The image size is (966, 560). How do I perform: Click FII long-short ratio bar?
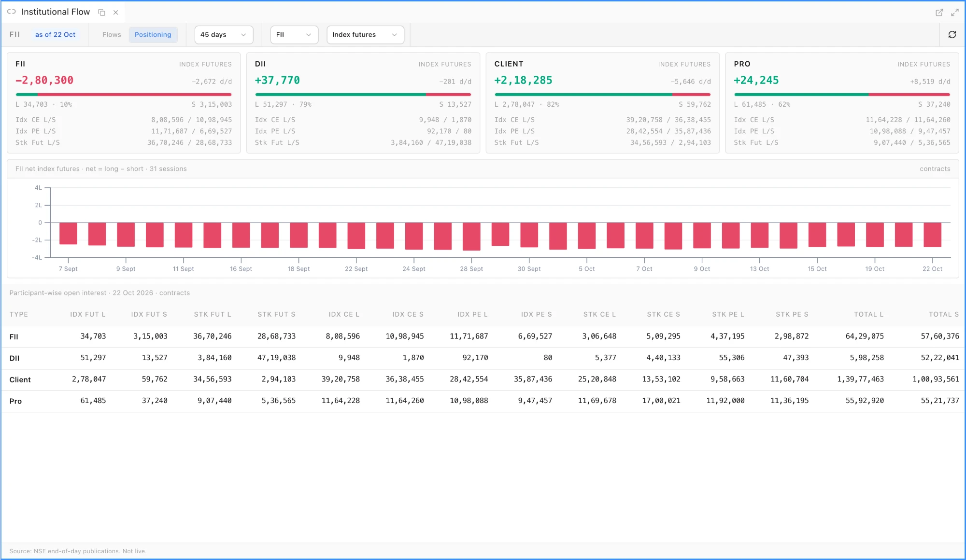pos(124,95)
